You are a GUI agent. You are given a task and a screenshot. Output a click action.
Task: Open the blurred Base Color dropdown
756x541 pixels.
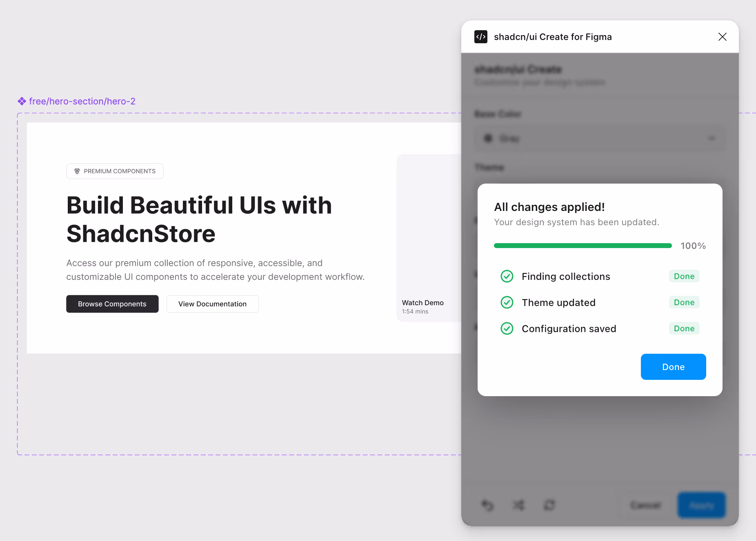coord(600,139)
